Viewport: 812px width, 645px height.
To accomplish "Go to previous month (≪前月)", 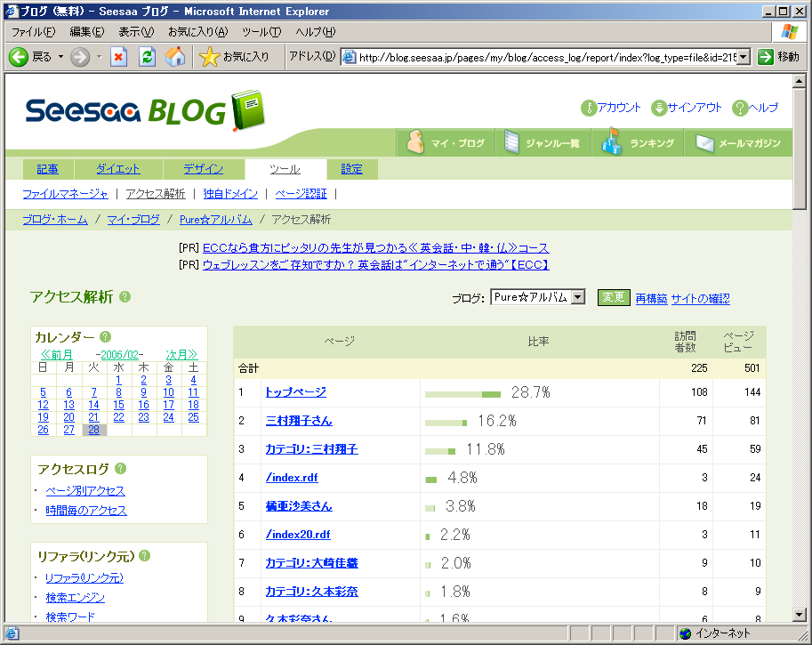I will [x=56, y=354].
